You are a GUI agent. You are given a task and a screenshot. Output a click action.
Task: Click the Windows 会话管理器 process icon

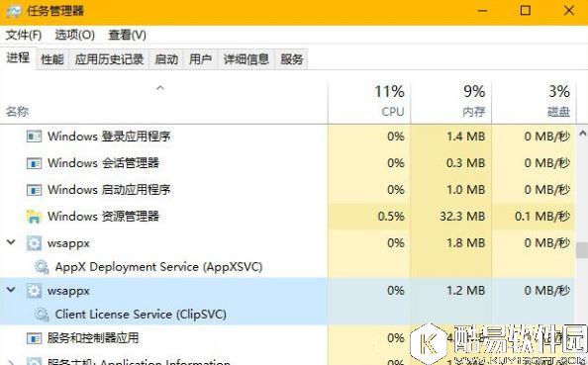[34, 163]
